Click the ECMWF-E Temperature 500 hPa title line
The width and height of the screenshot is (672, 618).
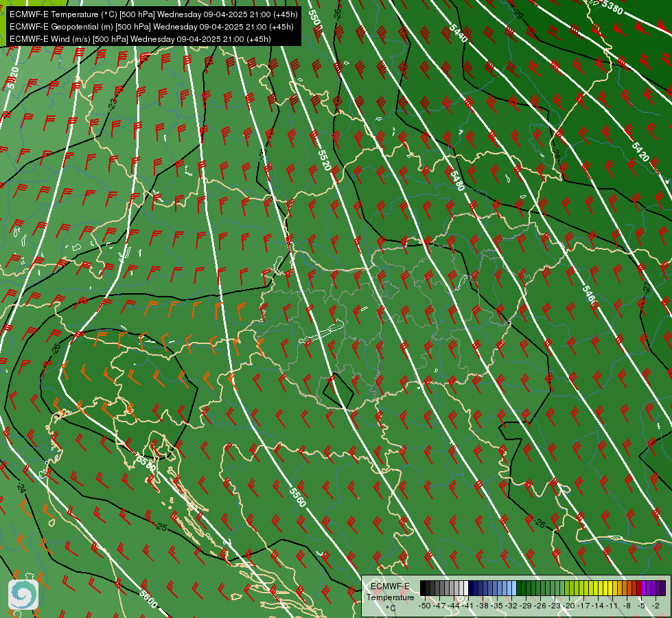[154, 14]
